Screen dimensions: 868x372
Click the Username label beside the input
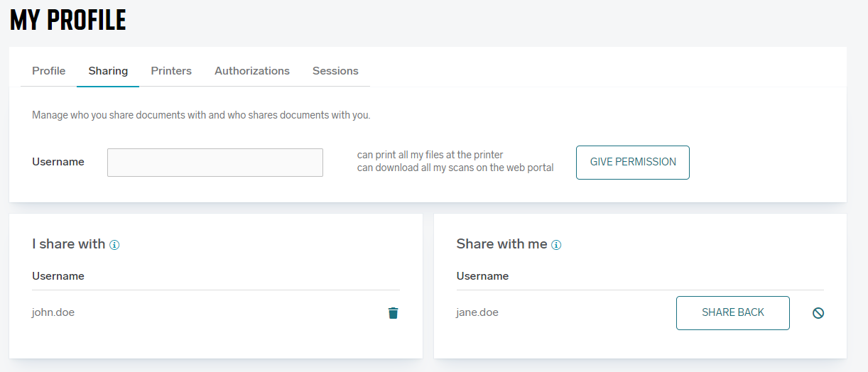tap(58, 162)
